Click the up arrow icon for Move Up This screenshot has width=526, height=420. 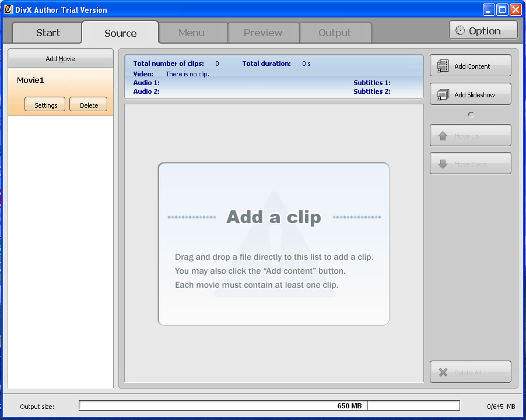pos(443,136)
